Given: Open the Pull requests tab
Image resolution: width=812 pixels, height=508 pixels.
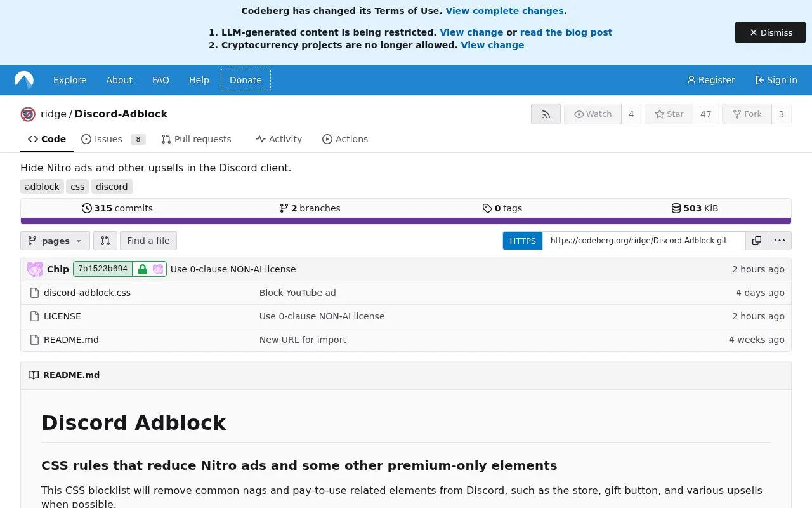Looking at the screenshot, I should [196, 139].
